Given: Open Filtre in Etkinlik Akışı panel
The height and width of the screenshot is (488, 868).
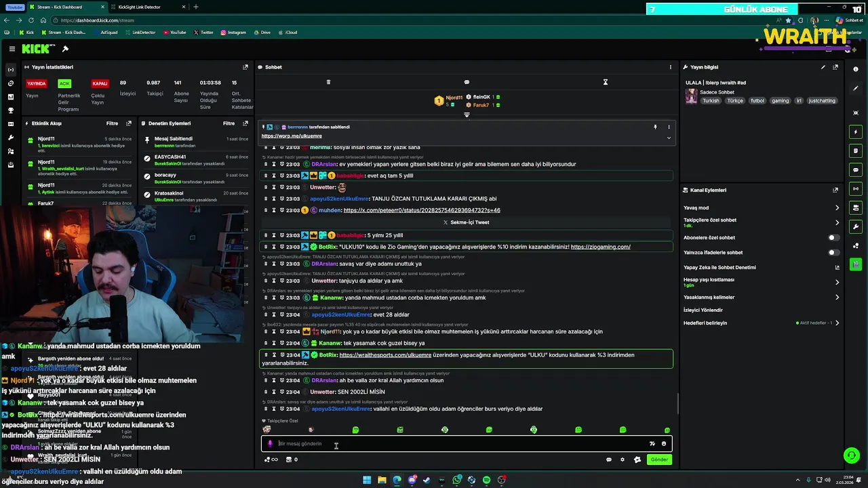Looking at the screenshot, I should (x=112, y=123).
